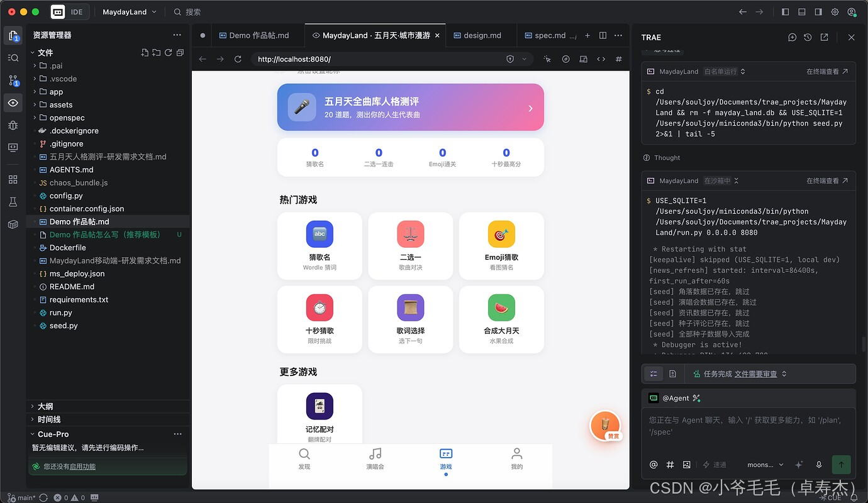Open the 白名单运行 run mode dropdown
The width and height of the screenshot is (868, 503).
(x=725, y=72)
